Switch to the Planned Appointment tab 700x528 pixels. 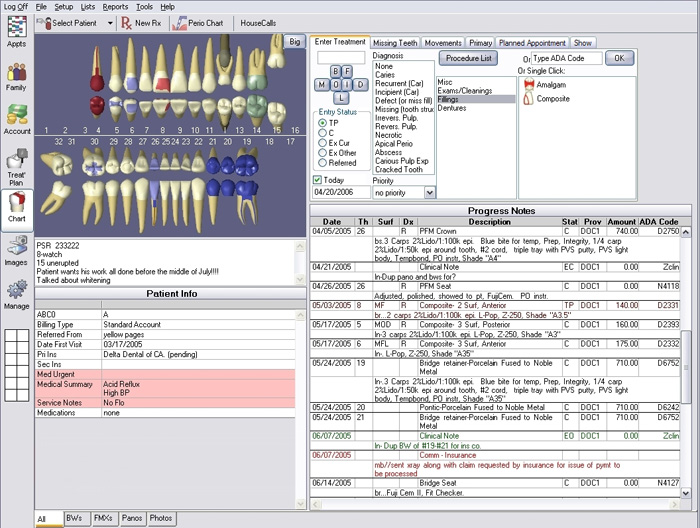[532, 43]
